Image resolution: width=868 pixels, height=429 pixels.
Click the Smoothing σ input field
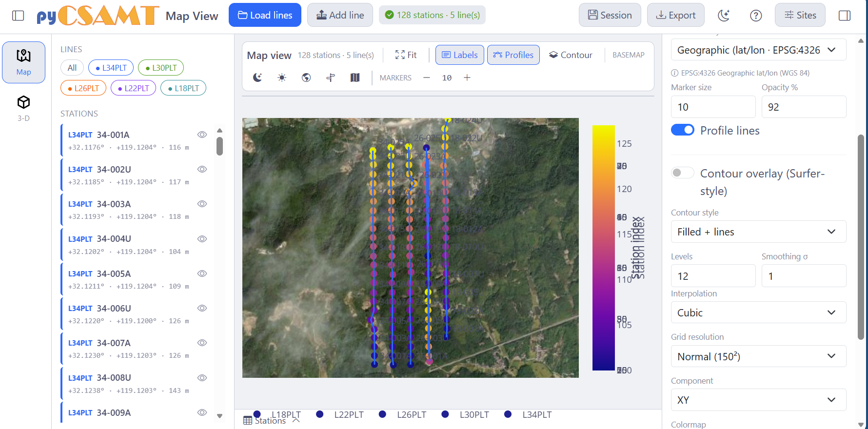[804, 276]
